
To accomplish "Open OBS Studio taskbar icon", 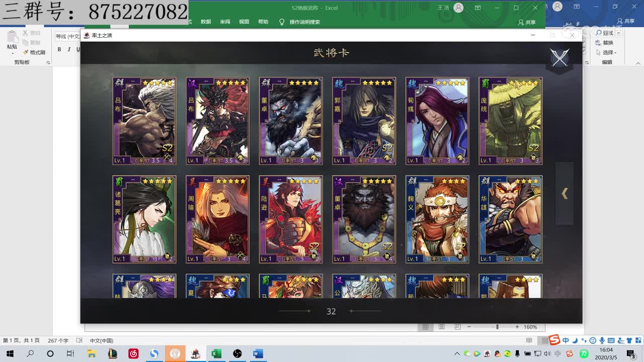I will [x=237, y=354].
